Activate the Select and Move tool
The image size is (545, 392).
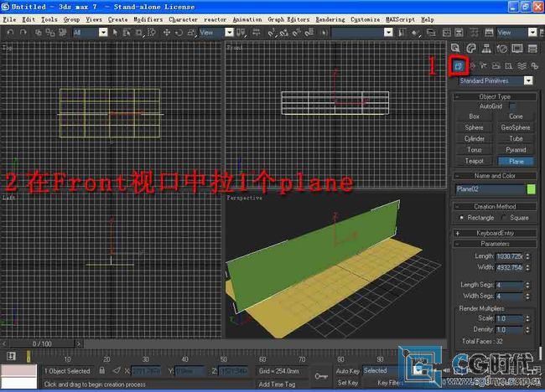pyautogui.click(x=167, y=33)
